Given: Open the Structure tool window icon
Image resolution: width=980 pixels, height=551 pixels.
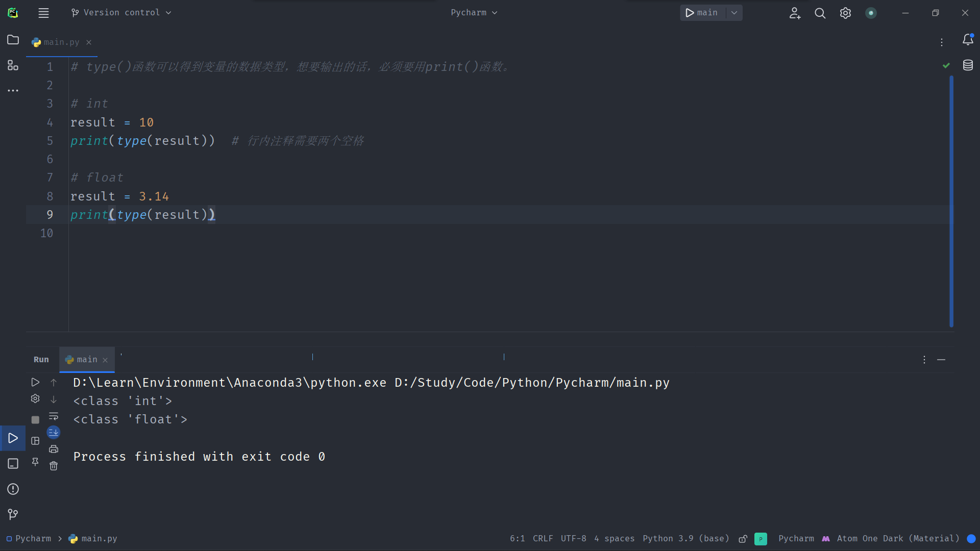Looking at the screenshot, I should 13,65.
